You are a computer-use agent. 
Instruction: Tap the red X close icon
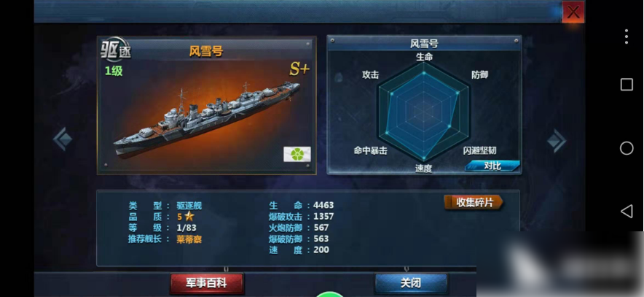[x=573, y=12]
